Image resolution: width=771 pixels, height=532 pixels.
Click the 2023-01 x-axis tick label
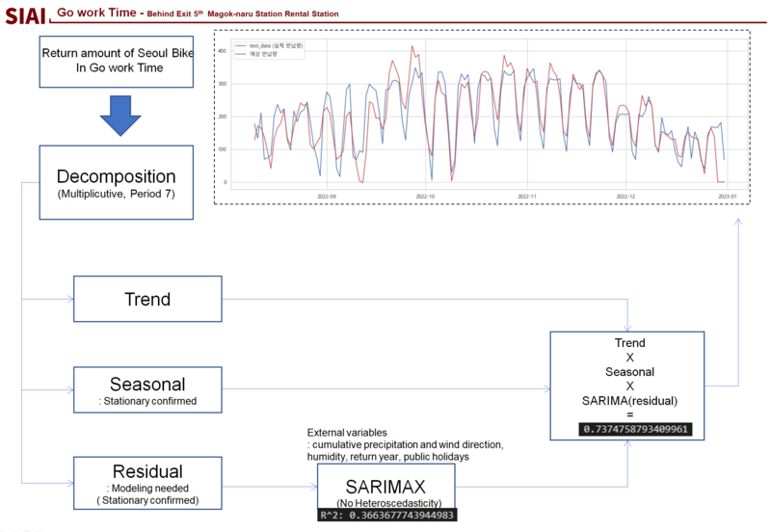[726, 197]
